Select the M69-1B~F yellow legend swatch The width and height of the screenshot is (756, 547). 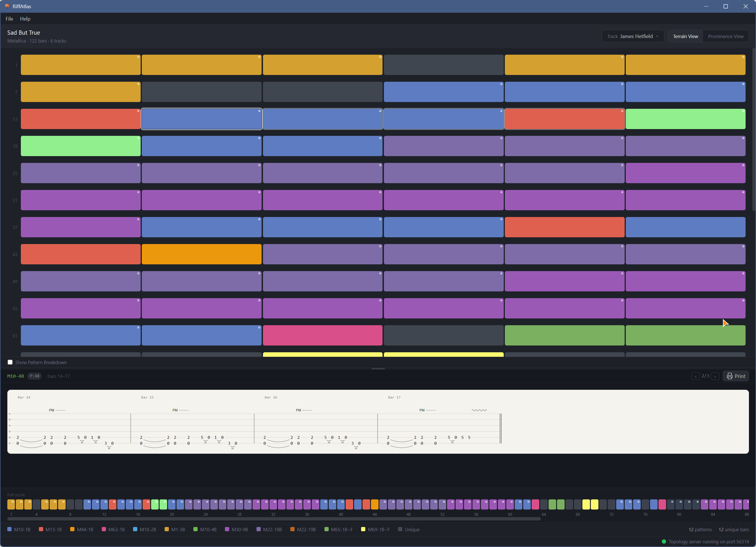click(363, 529)
